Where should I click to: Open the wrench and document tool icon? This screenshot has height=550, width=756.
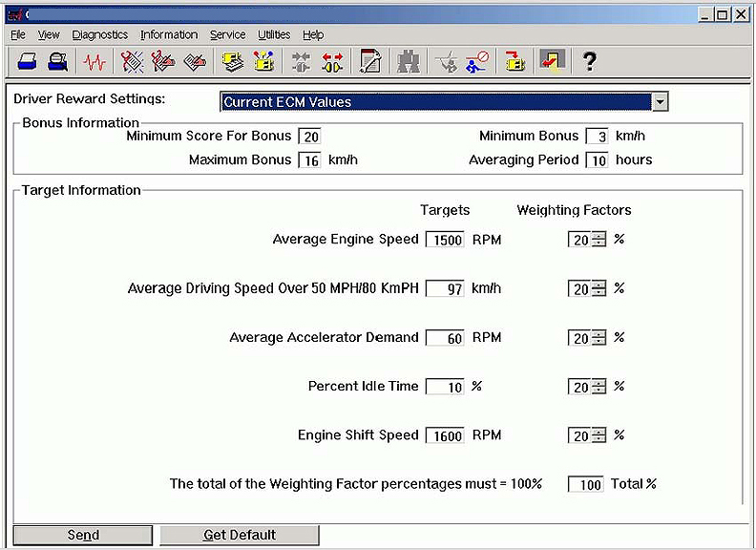(x=369, y=62)
